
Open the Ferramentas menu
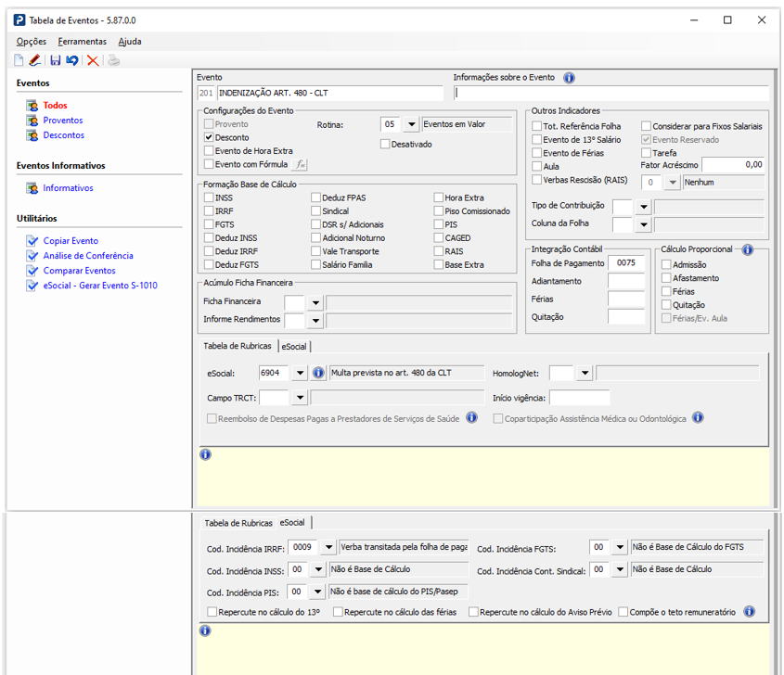(x=82, y=42)
